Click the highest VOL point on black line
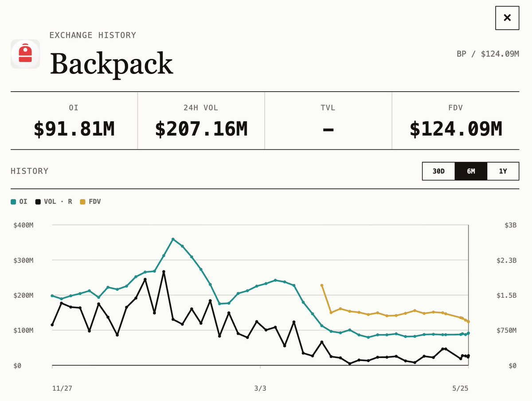 tap(164, 272)
